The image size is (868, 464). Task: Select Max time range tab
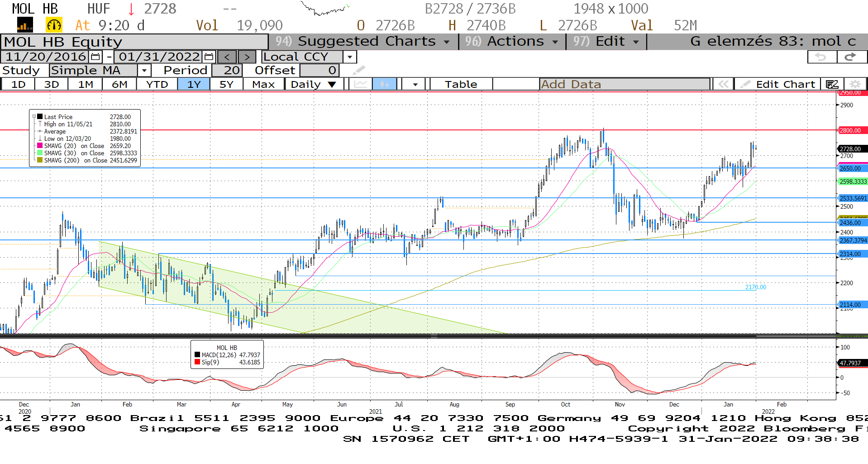[x=263, y=84]
